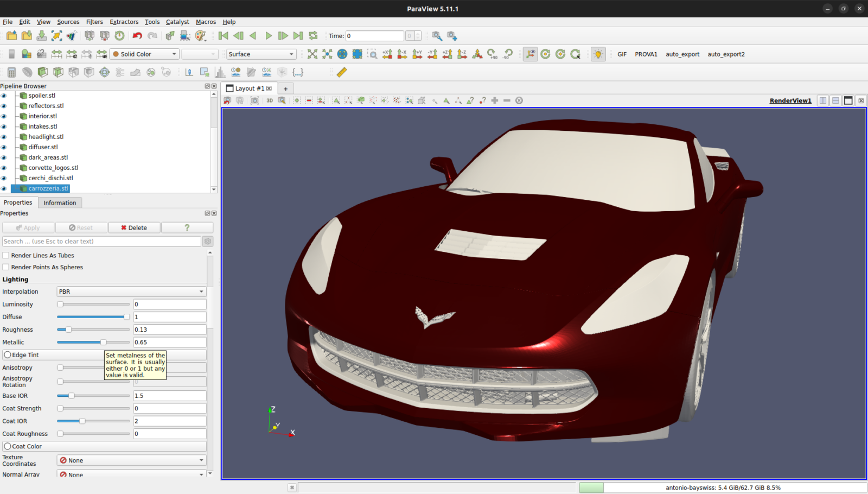
Task: Activate the measurement Ruler tool
Action: click(342, 71)
